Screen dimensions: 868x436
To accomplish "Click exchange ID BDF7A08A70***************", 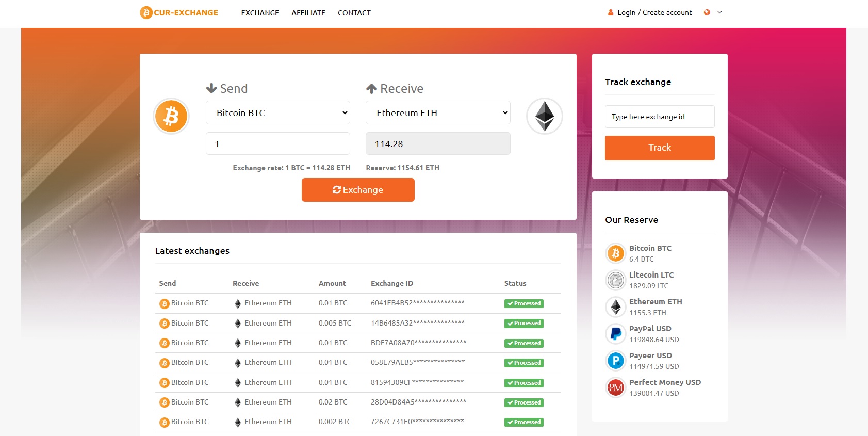I will [418, 343].
